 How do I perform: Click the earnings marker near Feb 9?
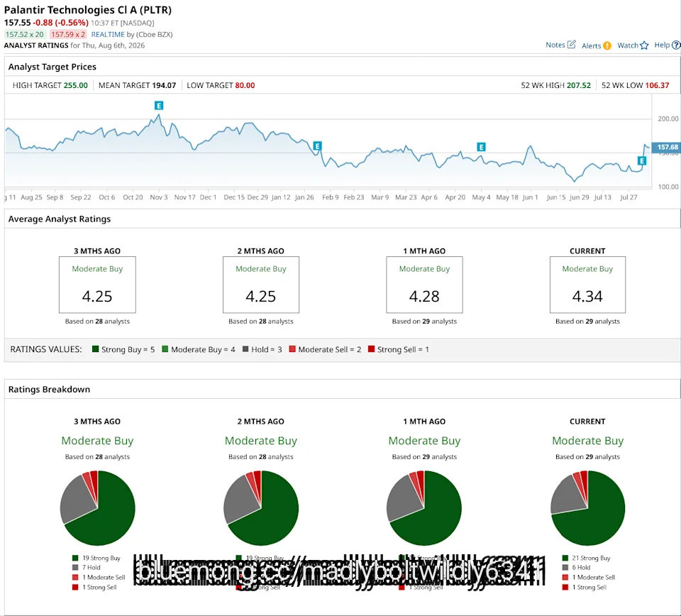coord(318,146)
